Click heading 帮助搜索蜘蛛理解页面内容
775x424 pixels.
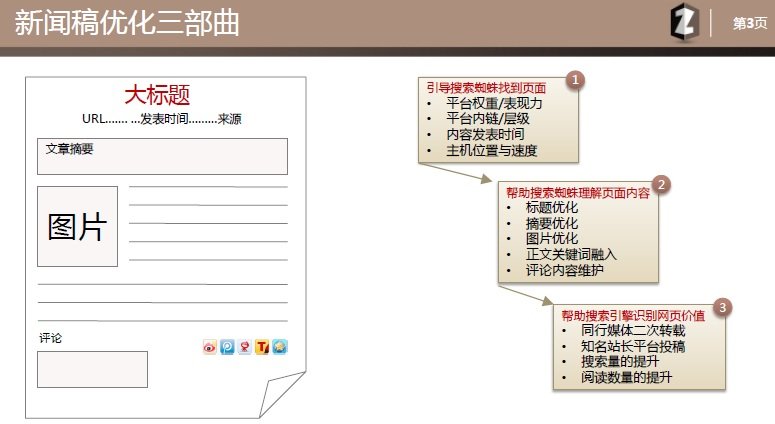click(x=578, y=193)
